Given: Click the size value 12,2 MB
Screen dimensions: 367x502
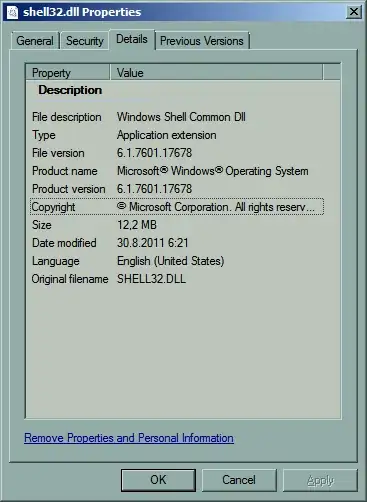Looking at the screenshot, I should click(x=137, y=225).
